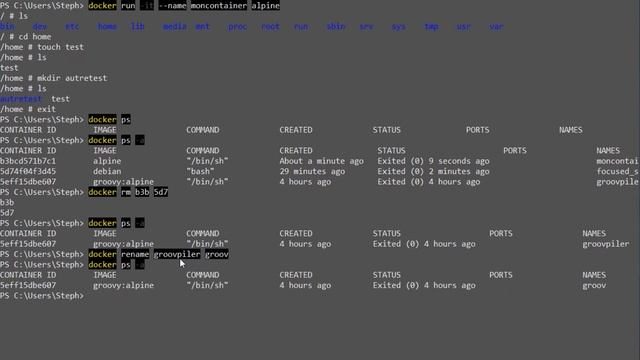Select the 'sbin' directory in the ls output
Screen dimensions: 640x360
[x=336, y=27]
